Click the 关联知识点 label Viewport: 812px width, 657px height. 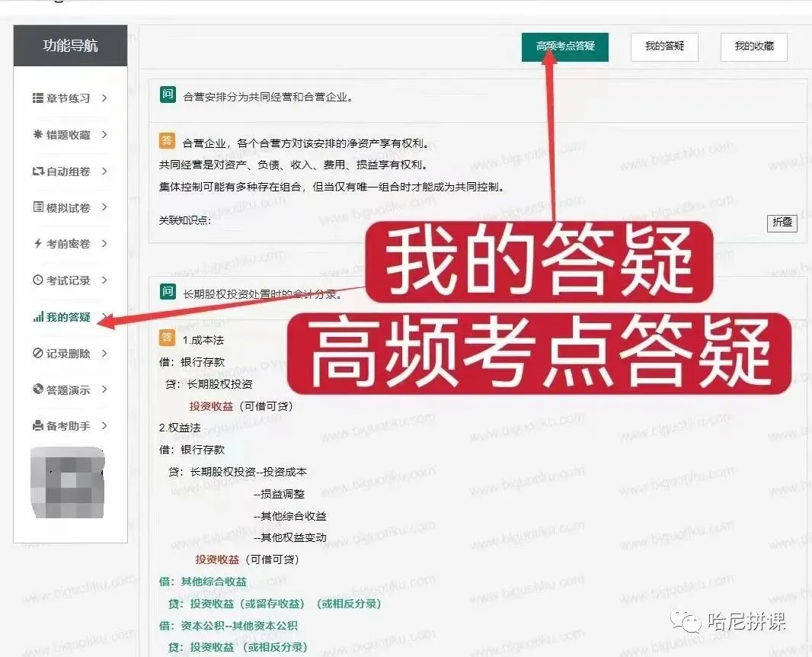185,220
